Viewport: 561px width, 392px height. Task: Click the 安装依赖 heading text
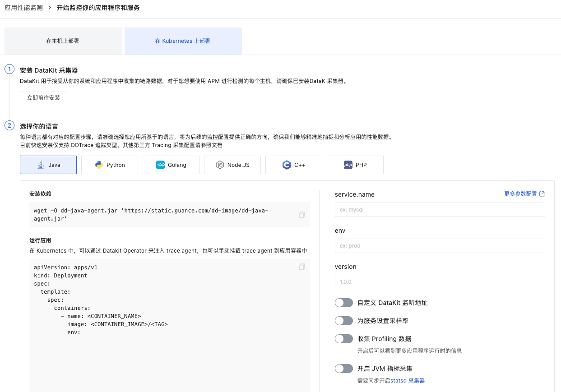pyautogui.click(x=40, y=194)
